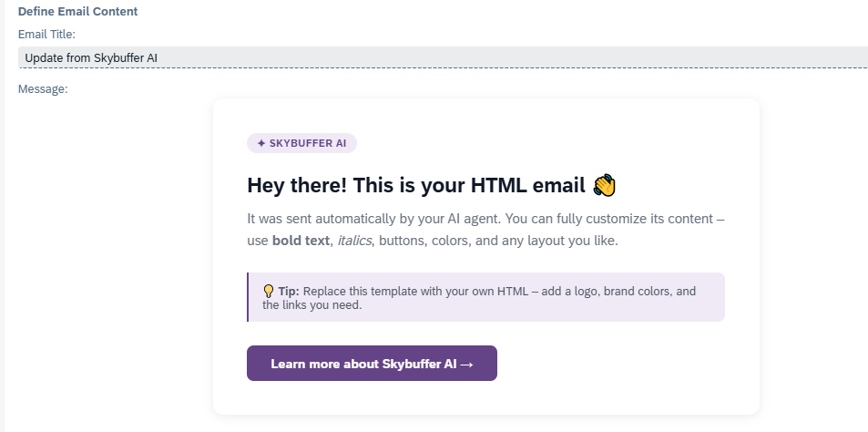
Task: Click 'the links you need.' tip line
Action: coord(312,305)
